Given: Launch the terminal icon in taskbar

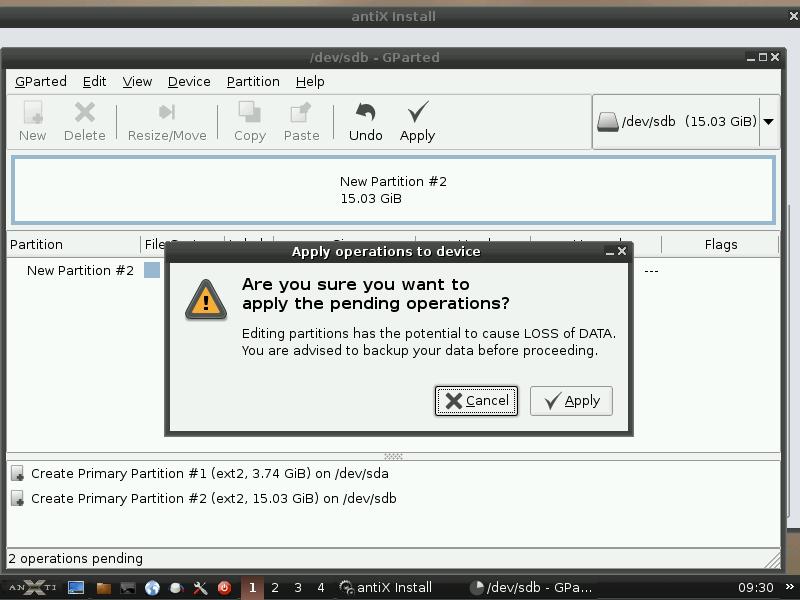Looking at the screenshot, I should tap(128, 588).
